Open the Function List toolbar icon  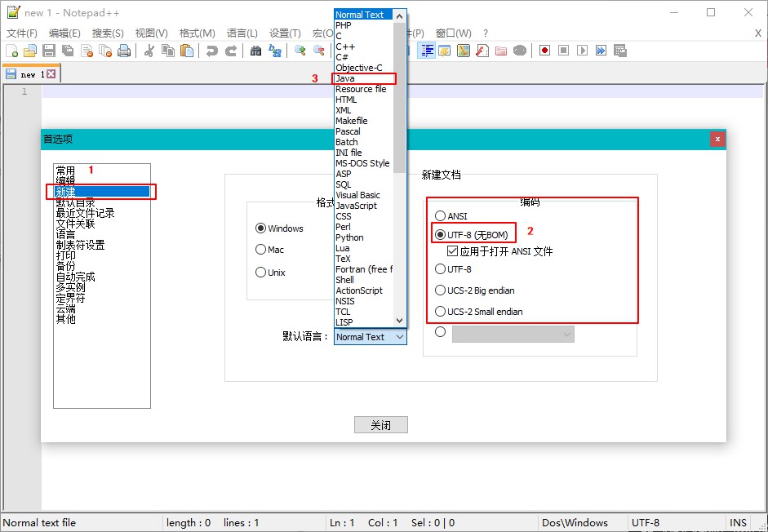(482, 51)
